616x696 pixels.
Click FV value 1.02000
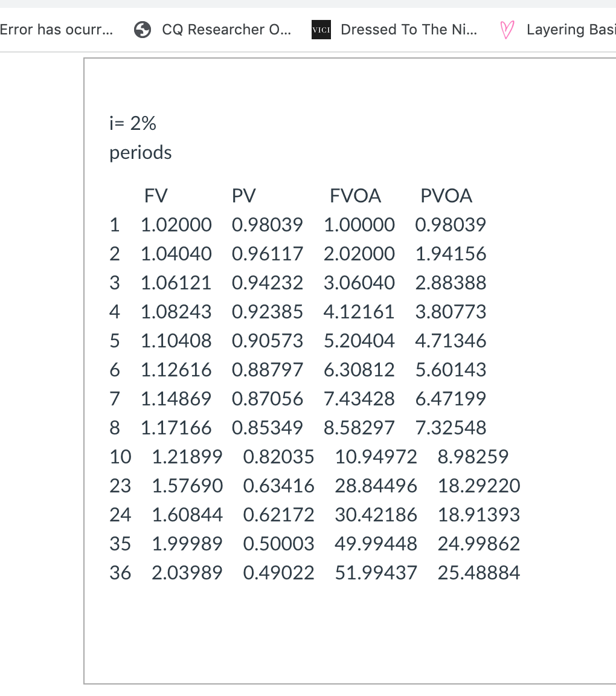tap(176, 225)
